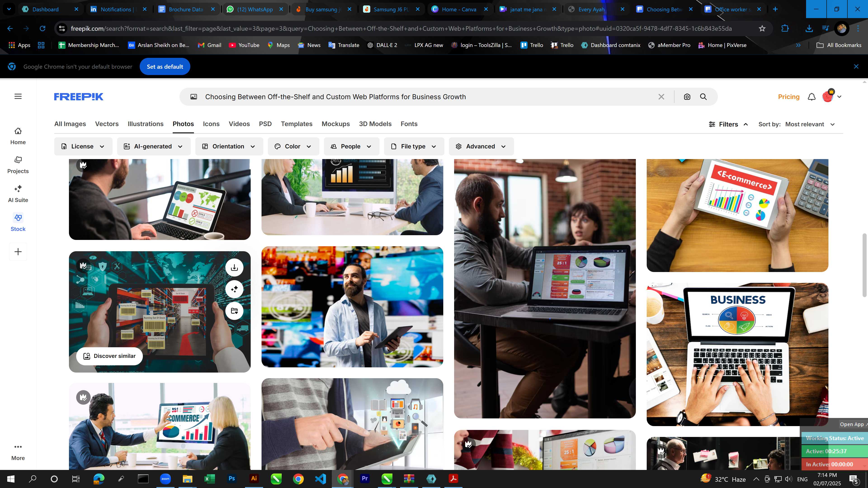This screenshot has width=868, height=488.
Task: Open Premiere Pro from the taskbar
Action: tap(365, 479)
